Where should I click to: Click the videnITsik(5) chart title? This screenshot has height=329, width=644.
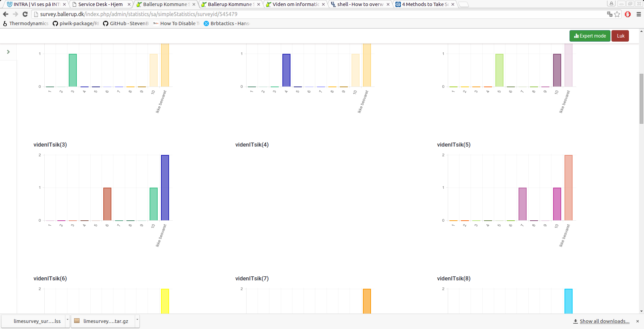click(454, 145)
